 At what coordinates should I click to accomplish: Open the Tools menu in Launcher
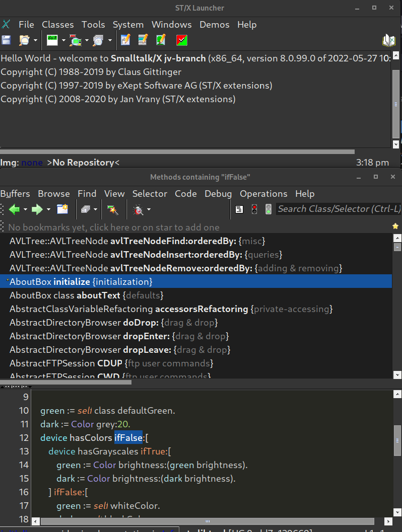point(93,25)
